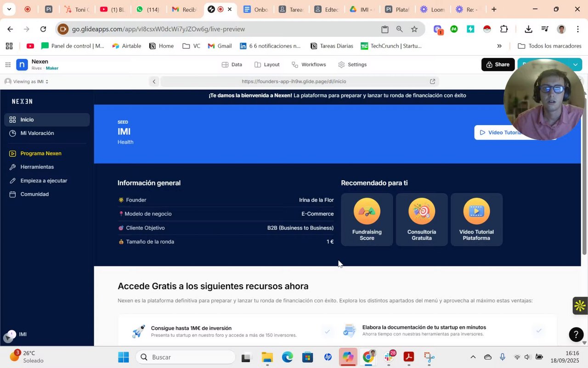Open Mi Valoración in the sidebar
Viewport: 588px width, 368px height.
(47, 133)
